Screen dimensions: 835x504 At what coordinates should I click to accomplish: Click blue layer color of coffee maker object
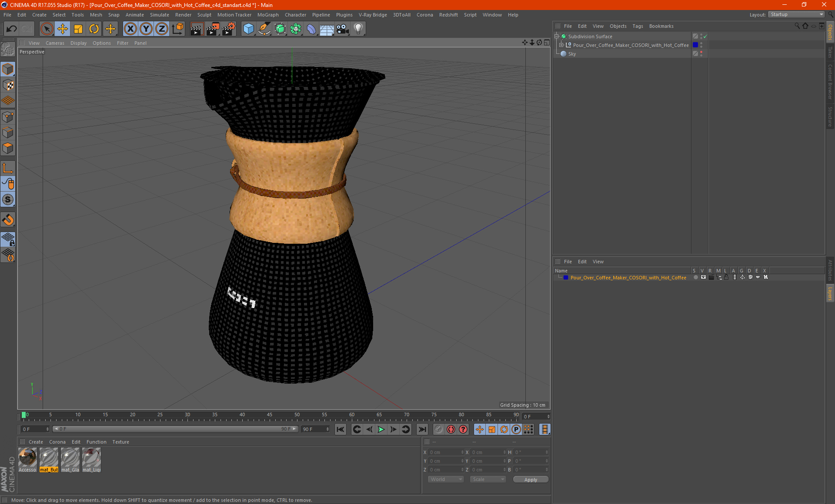click(x=695, y=45)
